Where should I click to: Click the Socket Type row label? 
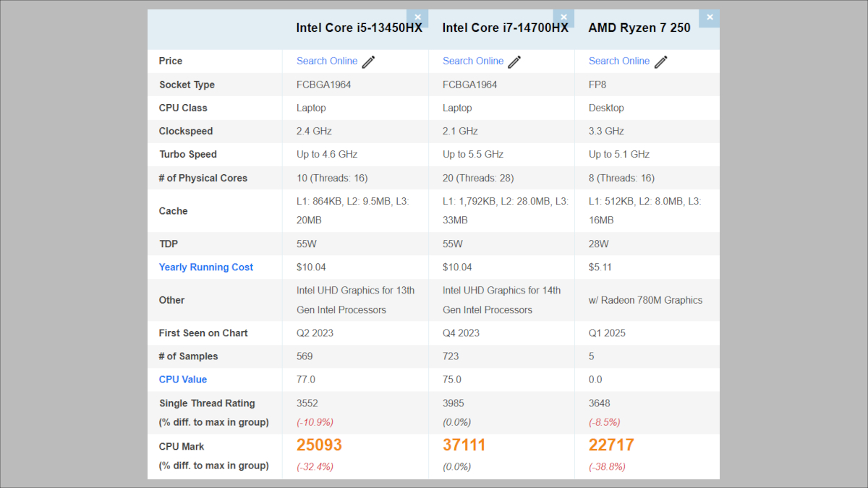click(187, 85)
